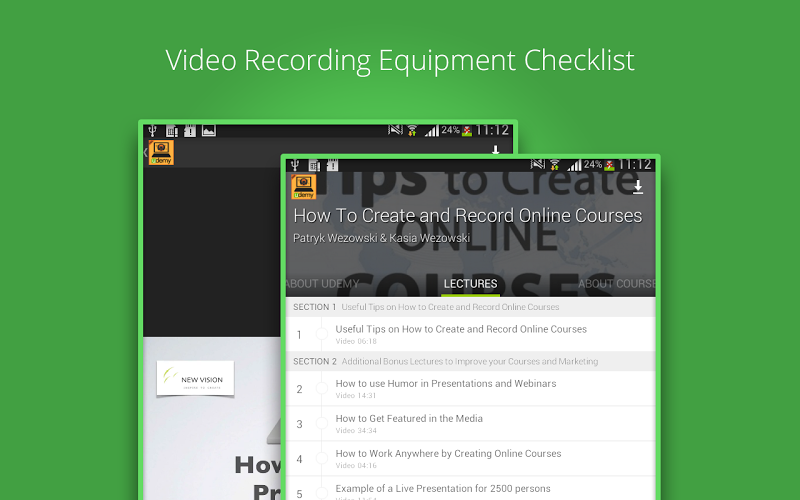Viewport: 800px width, 500px height.
Task: Tap SIM card icon on back status bar
Action: (x=172, y=131)
